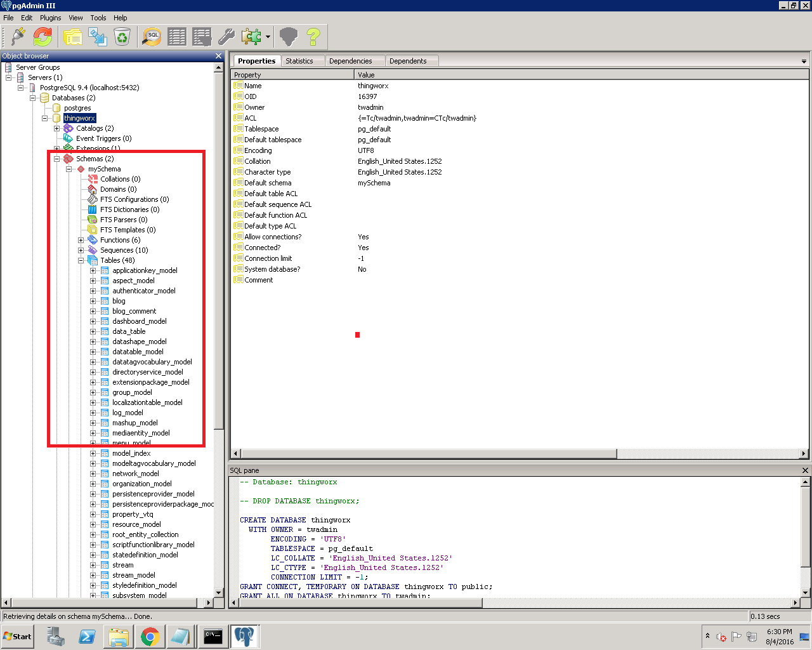This screenshot has width=812, height=650.
Task: Click the plugins puzzle-piece icon
Action: point(251,37)
